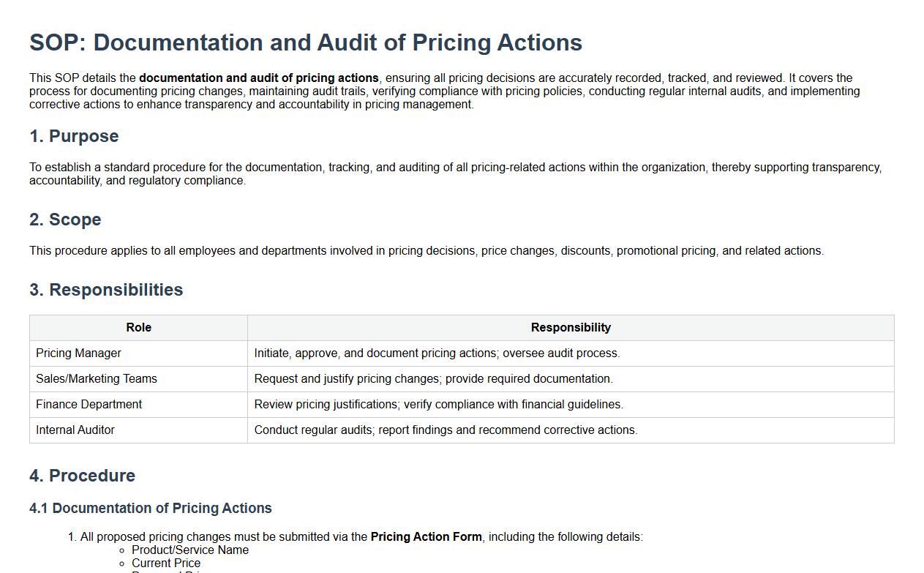Click '4.1 Documentation of Pricing Actions' subheading

[x=150, y=508]
